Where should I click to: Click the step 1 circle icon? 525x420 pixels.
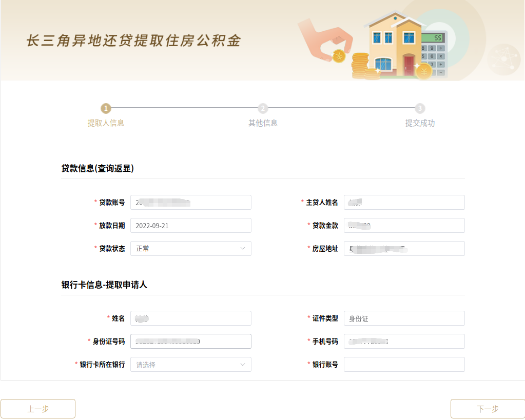coord(106,109)
